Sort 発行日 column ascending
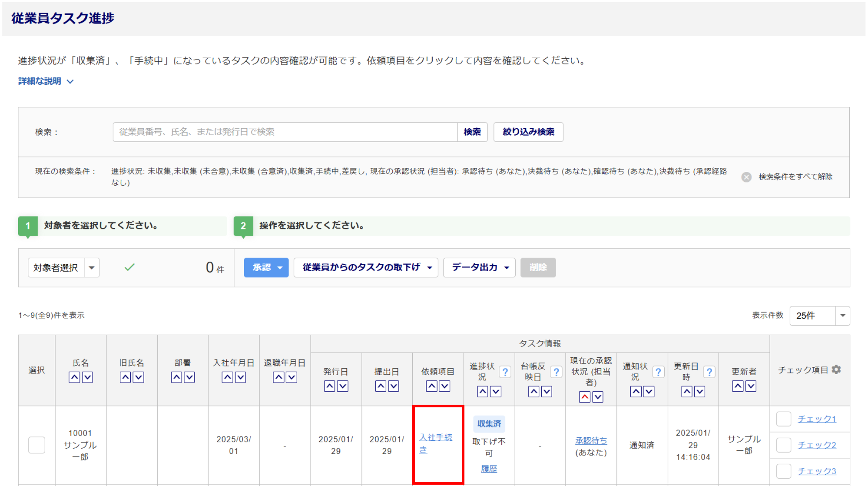868x486 pixels. coord(329,386)
